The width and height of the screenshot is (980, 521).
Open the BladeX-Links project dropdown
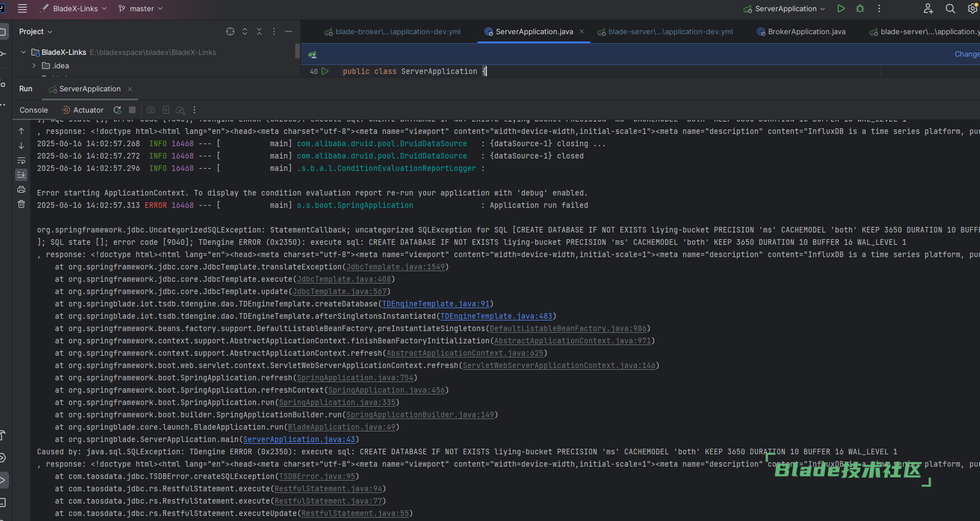(73, 8)
